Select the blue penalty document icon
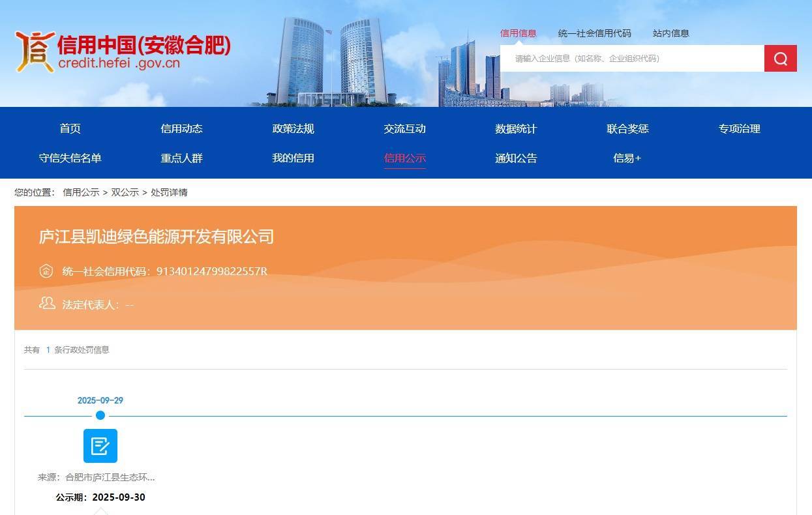Screen dimensions: 812x515 click(x=100, y=445)
